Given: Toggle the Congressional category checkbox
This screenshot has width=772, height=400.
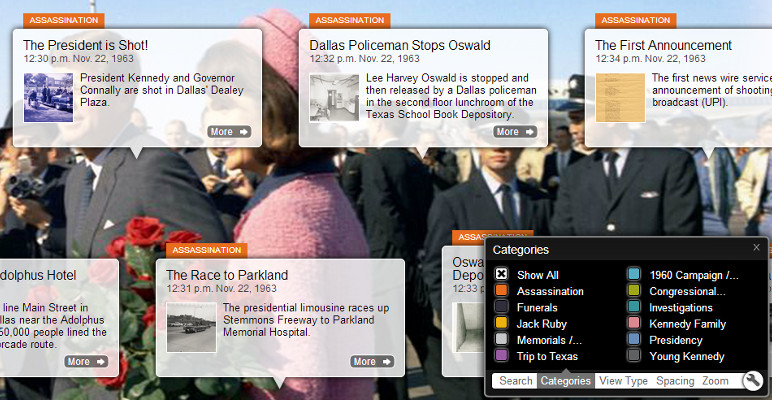Looking at the screenshot, I should point(634,291).
